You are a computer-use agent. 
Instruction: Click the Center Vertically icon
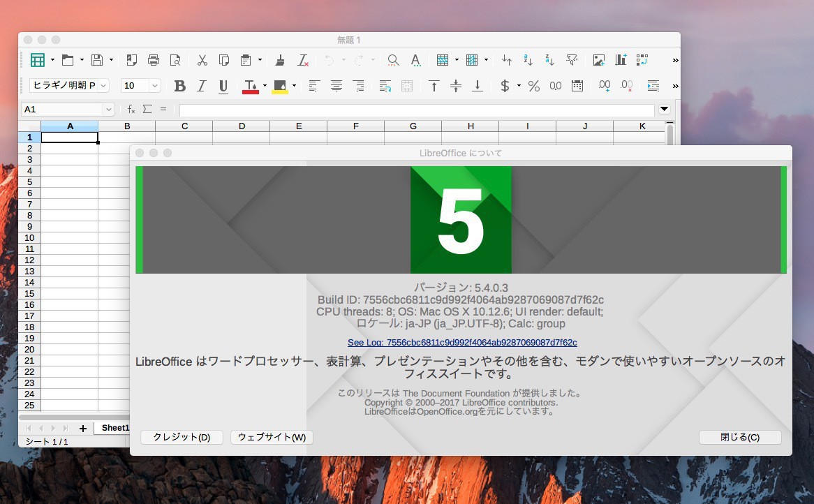coord(456,86)
